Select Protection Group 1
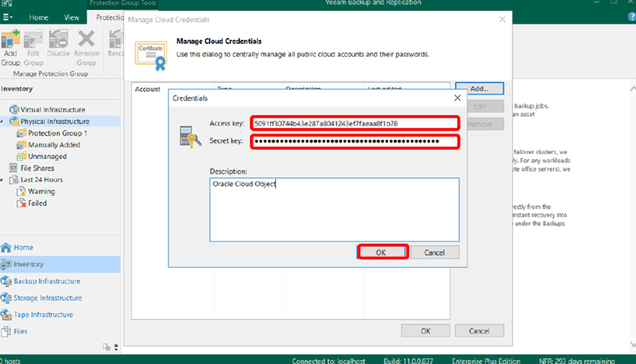 57,133
